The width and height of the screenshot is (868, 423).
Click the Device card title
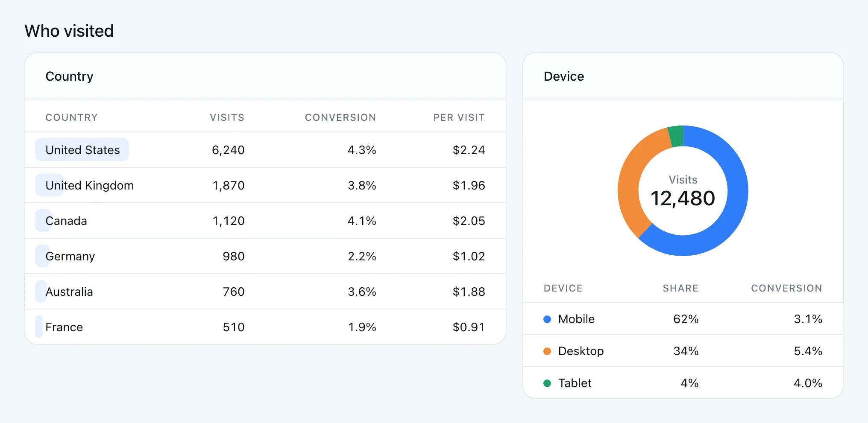click(x=563, y=76)
